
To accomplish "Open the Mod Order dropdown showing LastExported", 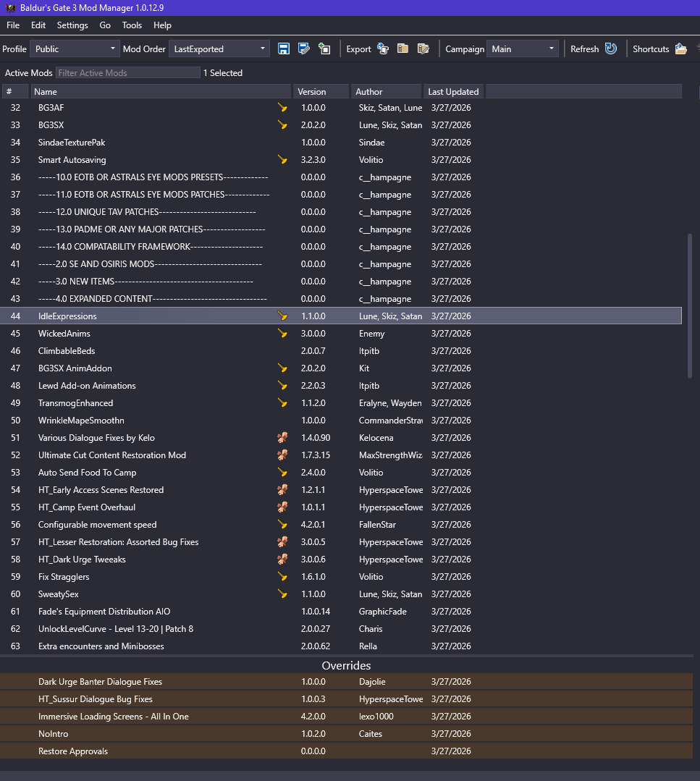I will [x=219, y=48].
